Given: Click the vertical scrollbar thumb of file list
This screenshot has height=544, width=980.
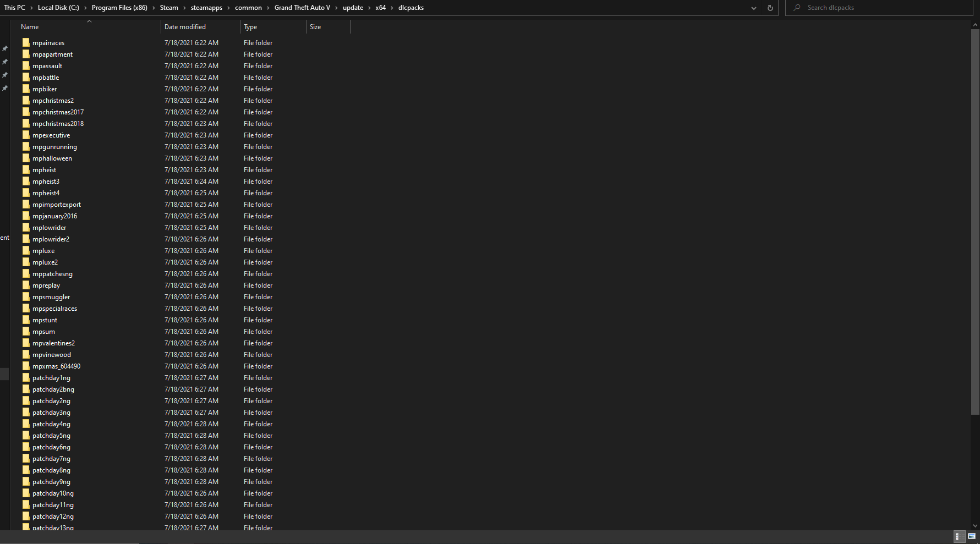Looking at the screenshot, I should [x=975, y=222].
